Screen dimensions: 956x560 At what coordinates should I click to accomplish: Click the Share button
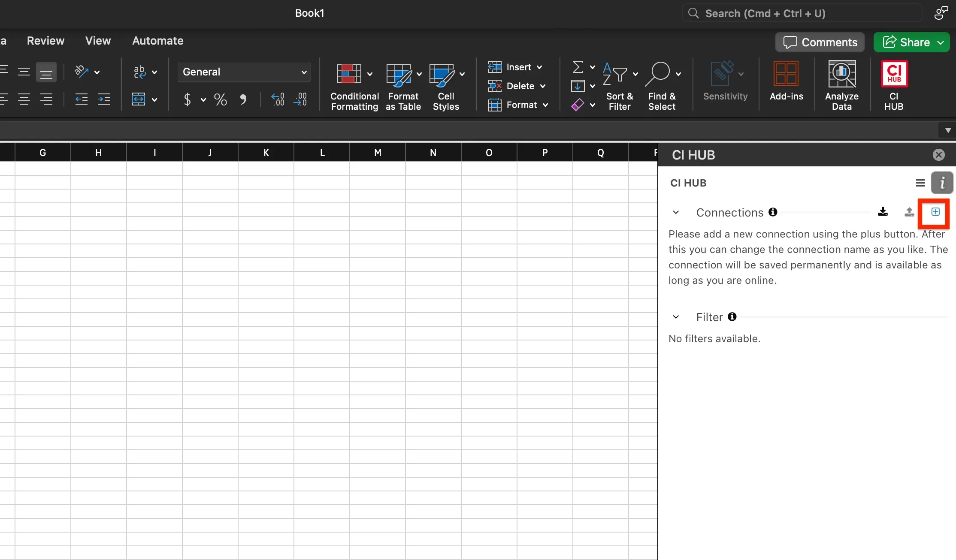[906, 42]
